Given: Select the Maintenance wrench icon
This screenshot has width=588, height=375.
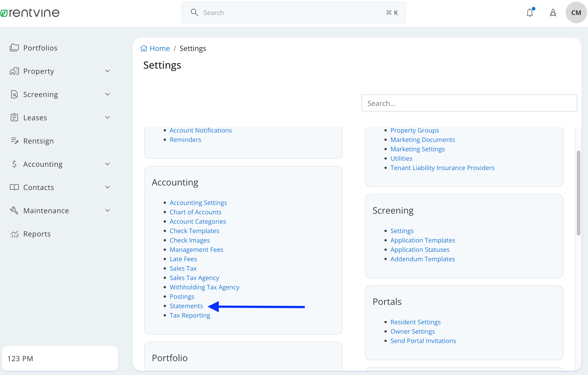Looking at the screenshot, I should [14, 210].
